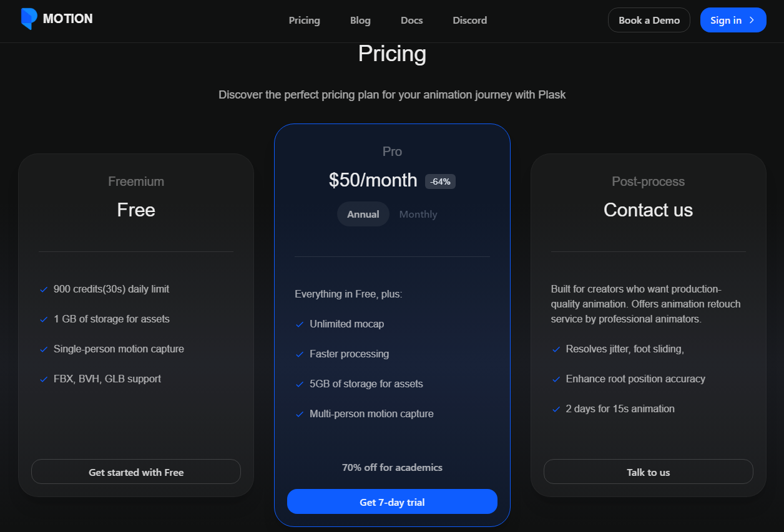This screenshot has width=784, height=532.
Task: Click the arrow icon in Sign in
Action: [x=752, y=20]
